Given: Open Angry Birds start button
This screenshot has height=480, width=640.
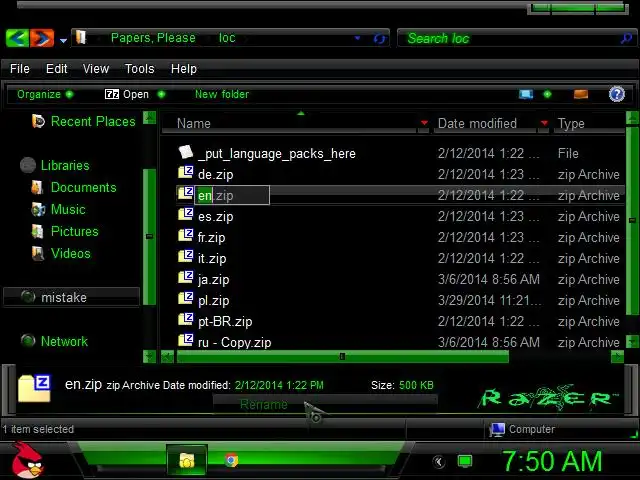Looking at the screenshot, I should click(27, 460).
